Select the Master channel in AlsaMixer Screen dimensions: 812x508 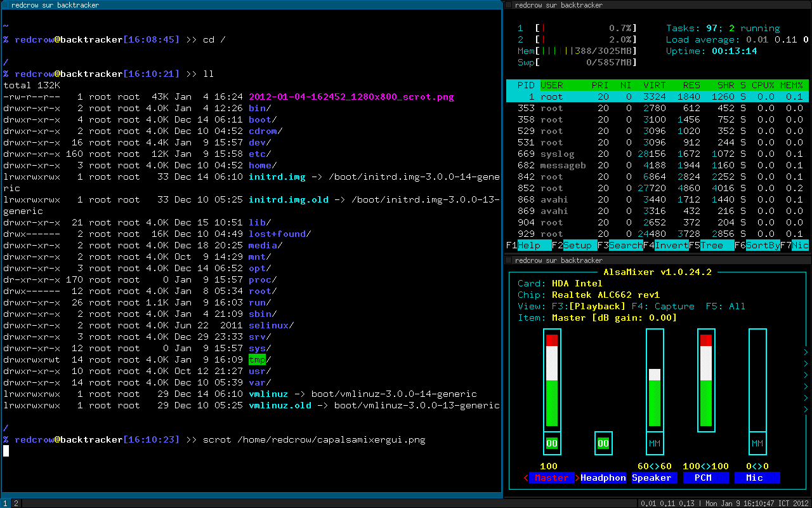[x=551, y=478]
